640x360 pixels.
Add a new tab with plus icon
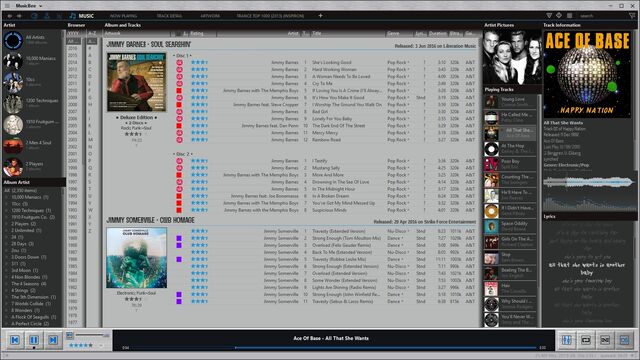pyautogui.click(x=320, y=16)
